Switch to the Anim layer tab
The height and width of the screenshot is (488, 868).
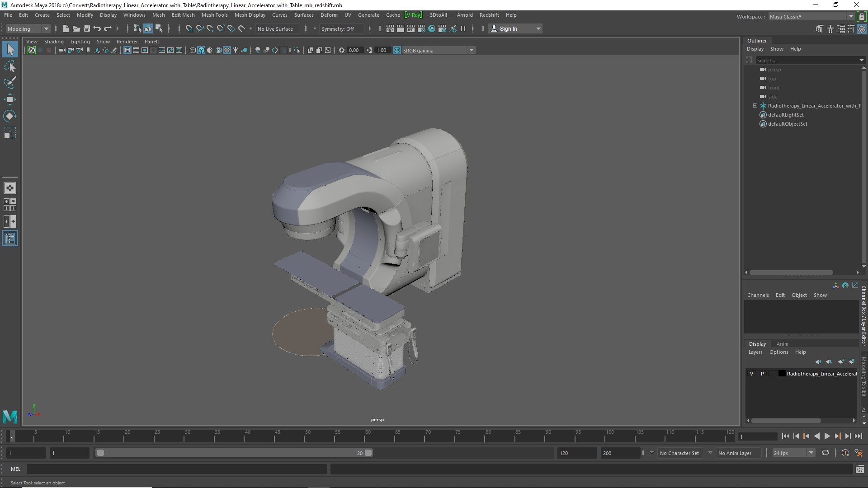(x=782, y=344)
